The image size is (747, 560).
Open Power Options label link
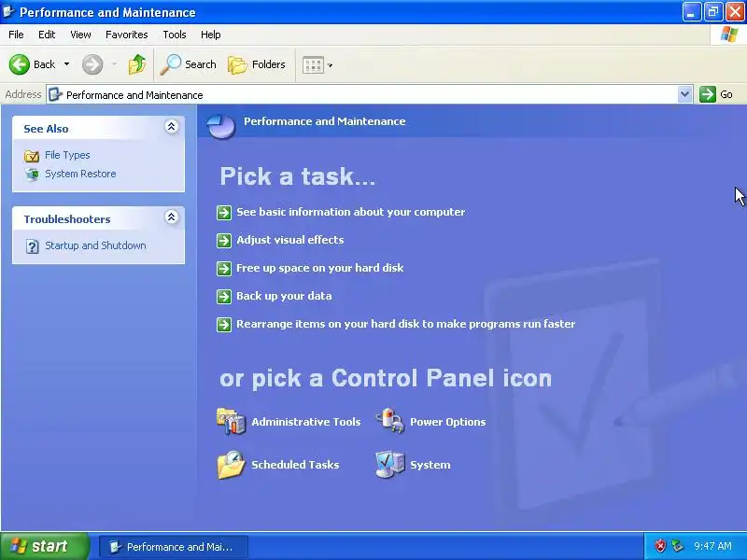448,422
